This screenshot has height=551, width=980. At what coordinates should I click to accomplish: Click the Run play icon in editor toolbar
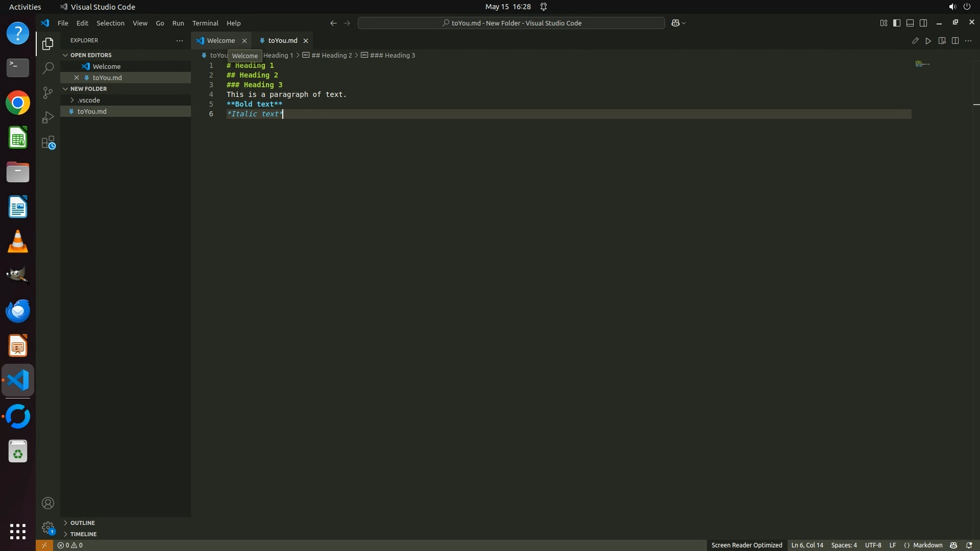click(928, 41)
